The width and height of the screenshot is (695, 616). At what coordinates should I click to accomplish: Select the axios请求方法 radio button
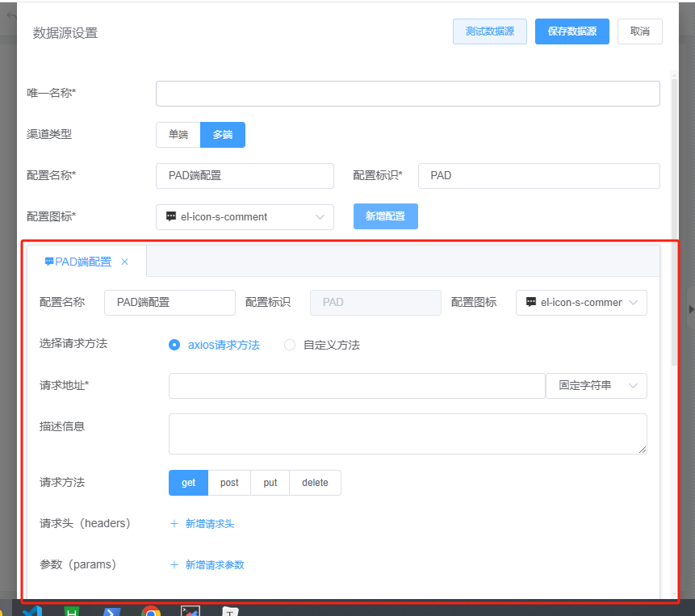click(174, 344)
